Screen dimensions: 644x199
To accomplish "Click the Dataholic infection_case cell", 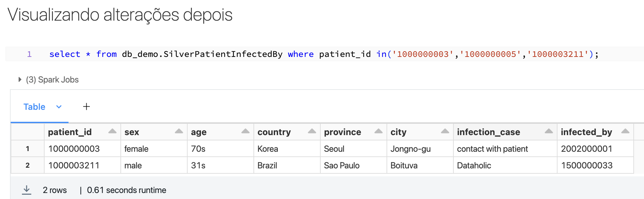I will [x=505, y=165].
